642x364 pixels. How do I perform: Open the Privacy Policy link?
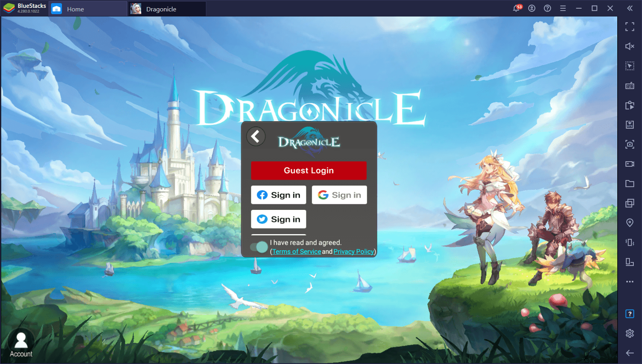click(354, 252)
